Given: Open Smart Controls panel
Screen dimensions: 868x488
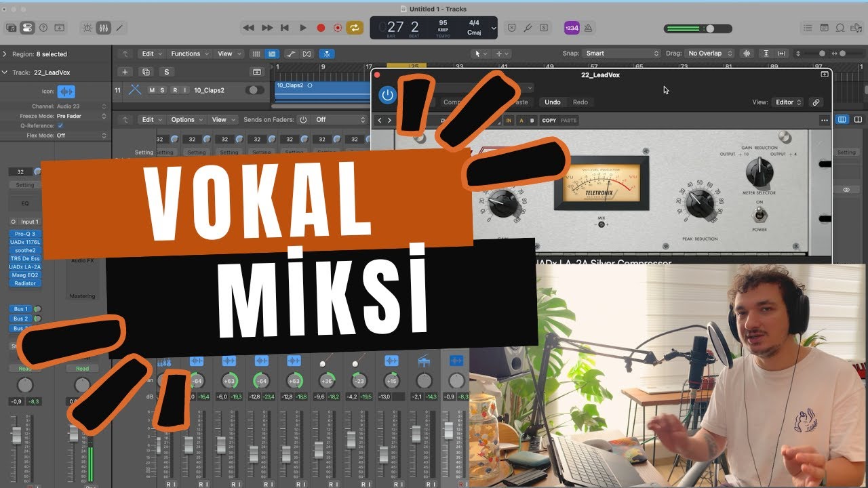Looking at the screenshot, I should click(87, 28).
